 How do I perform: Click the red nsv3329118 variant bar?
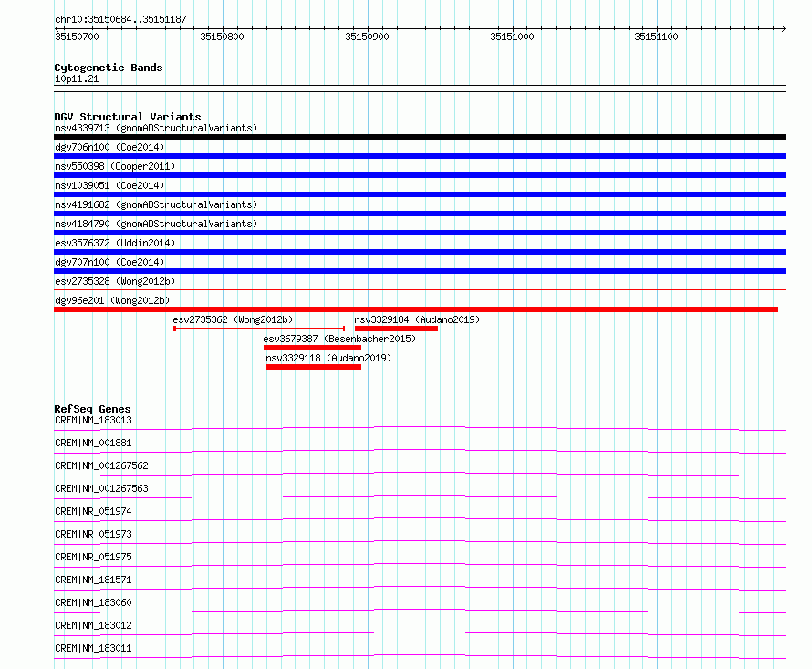coord(314,367)
